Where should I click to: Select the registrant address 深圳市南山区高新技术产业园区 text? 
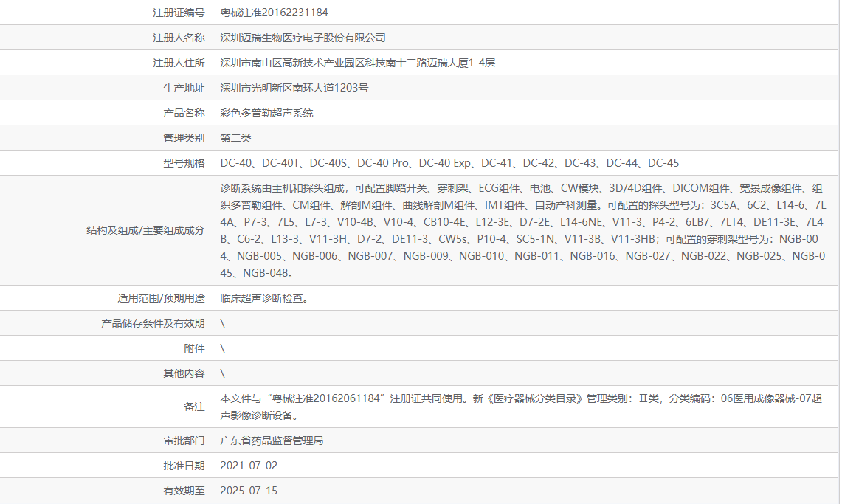292,63
